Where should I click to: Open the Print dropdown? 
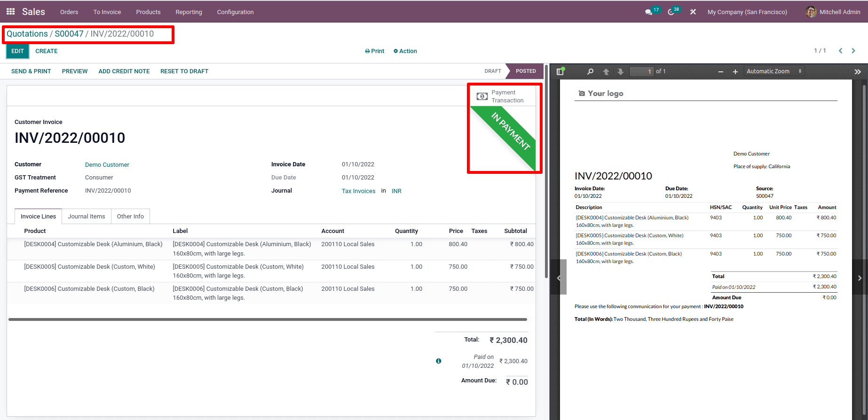point(375,51)
